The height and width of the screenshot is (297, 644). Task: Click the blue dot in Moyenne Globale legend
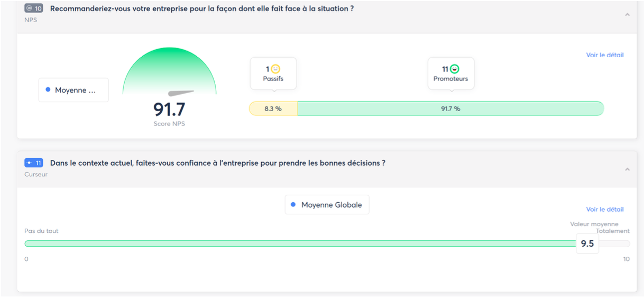293,204
